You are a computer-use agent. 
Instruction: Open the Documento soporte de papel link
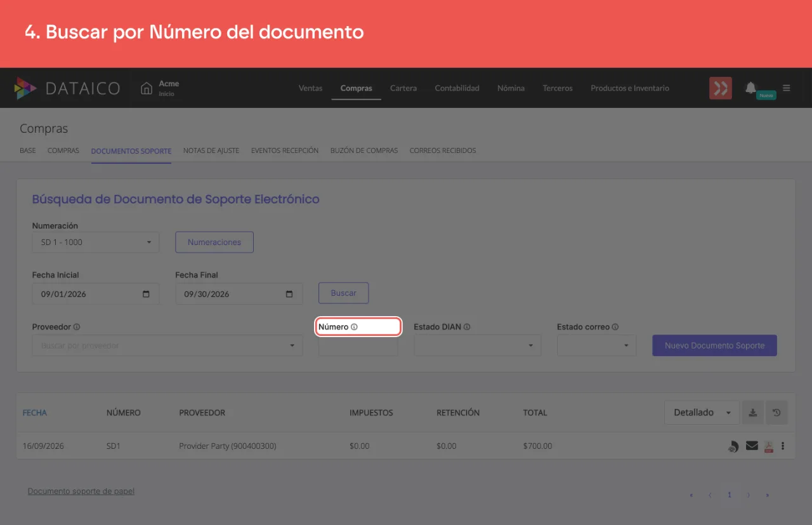tap(81, 491)
